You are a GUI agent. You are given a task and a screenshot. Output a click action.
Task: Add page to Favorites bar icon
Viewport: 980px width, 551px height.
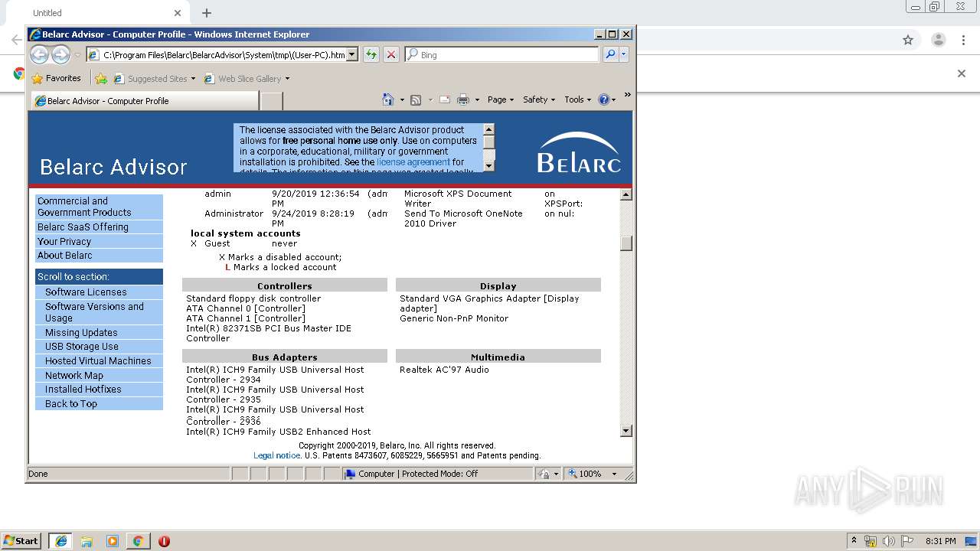tap(101, 78)
